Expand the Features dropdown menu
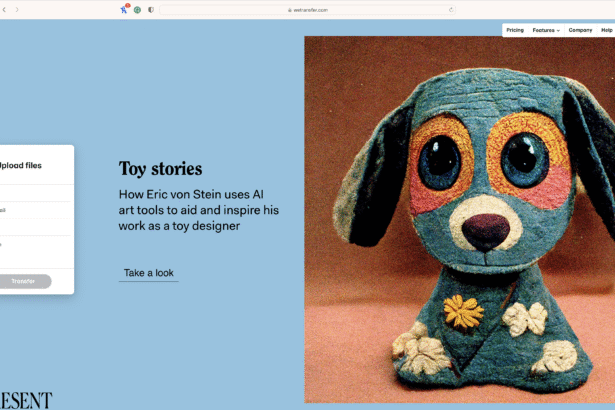 coord(546,30)
